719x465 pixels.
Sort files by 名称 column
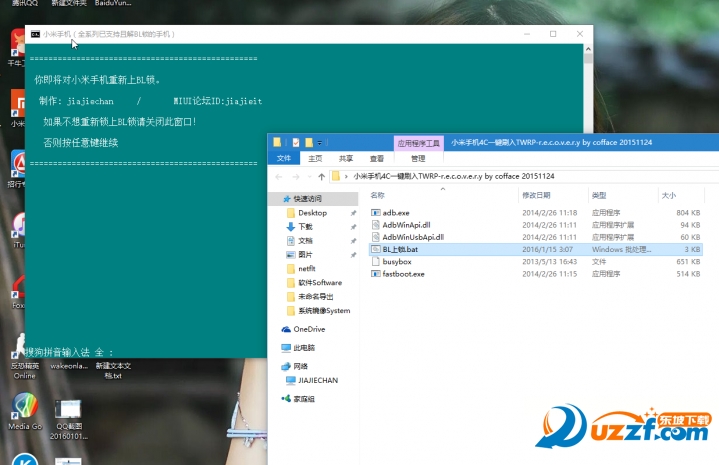click(x=377, y=195)
